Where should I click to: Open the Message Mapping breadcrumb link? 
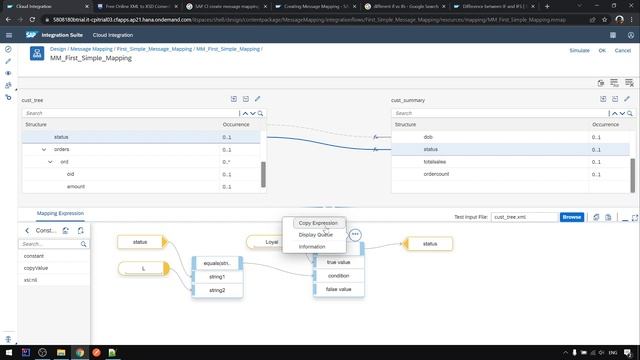(x=91, y=49)
